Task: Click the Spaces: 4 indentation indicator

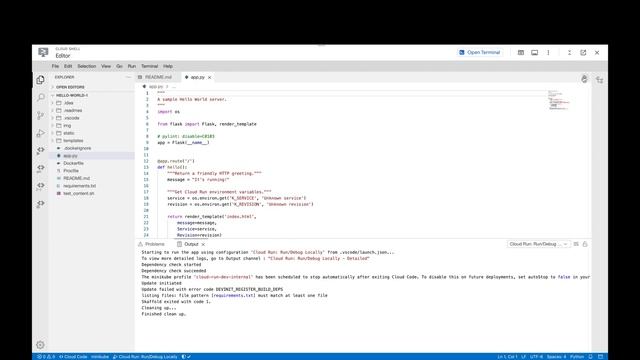Action: (x=556, y=357)
